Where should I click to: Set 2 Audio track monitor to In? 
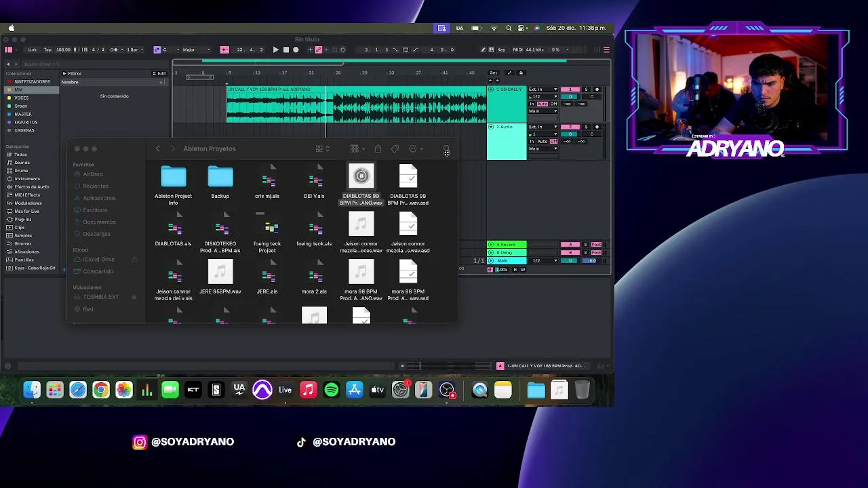pyautogui.click(x=532, y=141)
